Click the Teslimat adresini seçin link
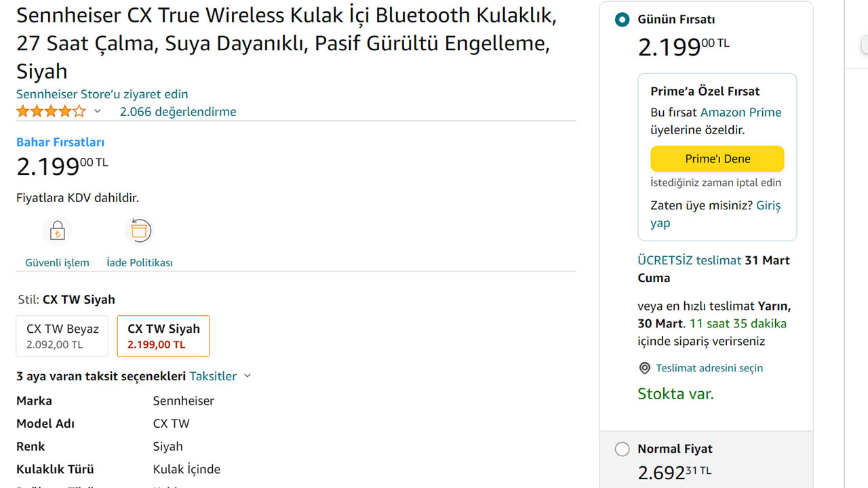Viewport: 868px width, 488px height. pos(709,368)
